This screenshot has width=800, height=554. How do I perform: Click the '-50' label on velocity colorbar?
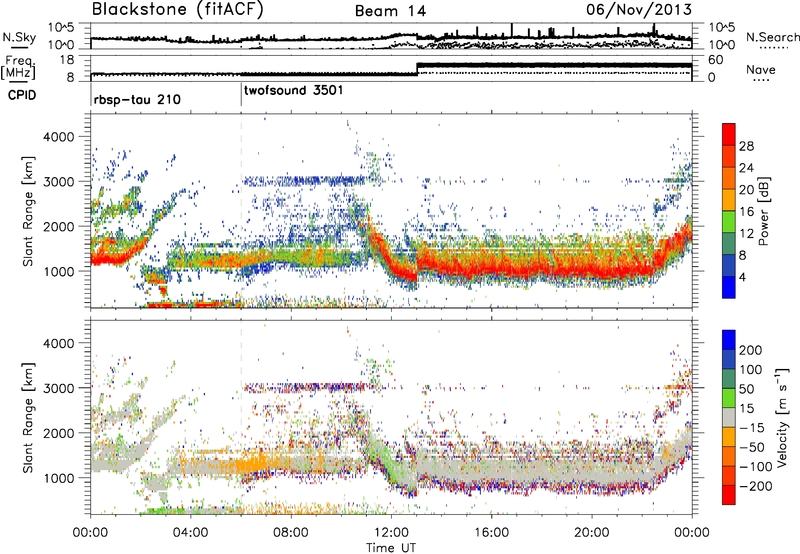[x=752, y=447]
